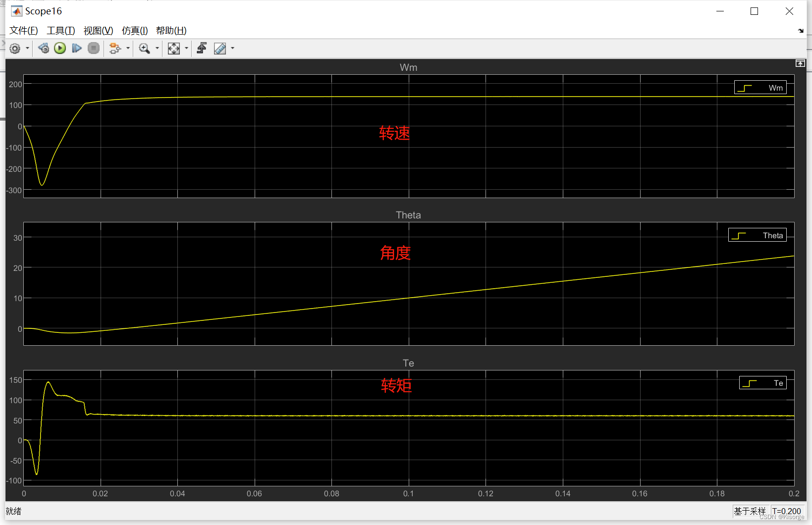
Task: Toggle Te signal in the legend
Action: tap(762, 383)
